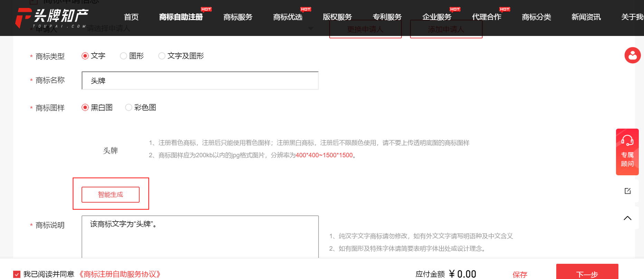Click the 更换申请人 button
The width and height of the screenshot is (644, 279).
coord(365,29)
